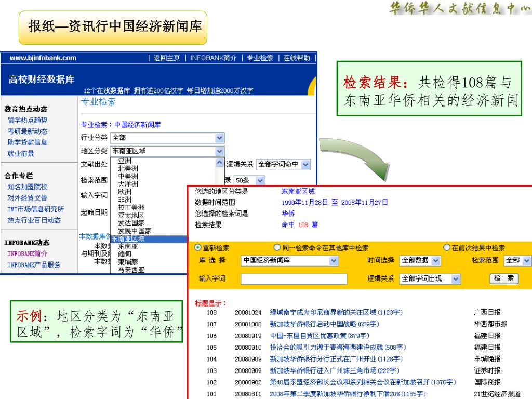The width and height of the screenshot is (532, 399).
Task: Collapse the 地区分类 dropdown showing 东南亚区域
Action: pos(167,151)
